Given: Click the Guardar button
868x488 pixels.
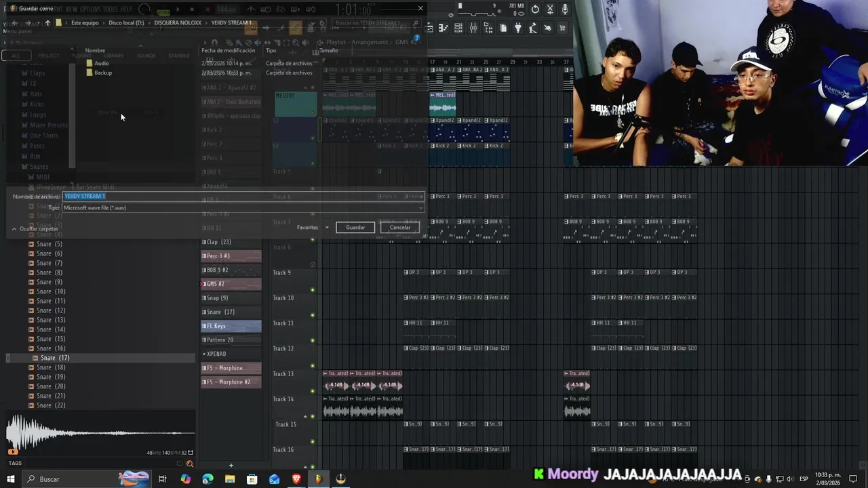Looking at the screenshot, I should 355,228.
